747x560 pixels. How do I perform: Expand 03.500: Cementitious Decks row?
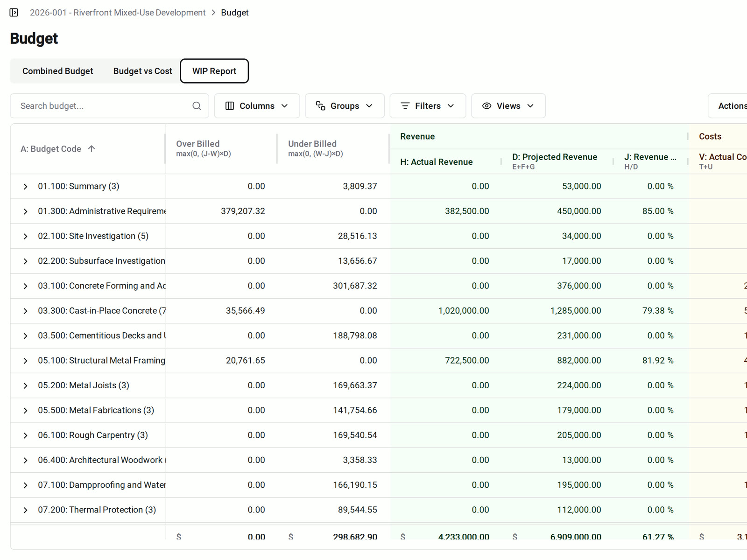pyautogui.click(x=25, y=336)
